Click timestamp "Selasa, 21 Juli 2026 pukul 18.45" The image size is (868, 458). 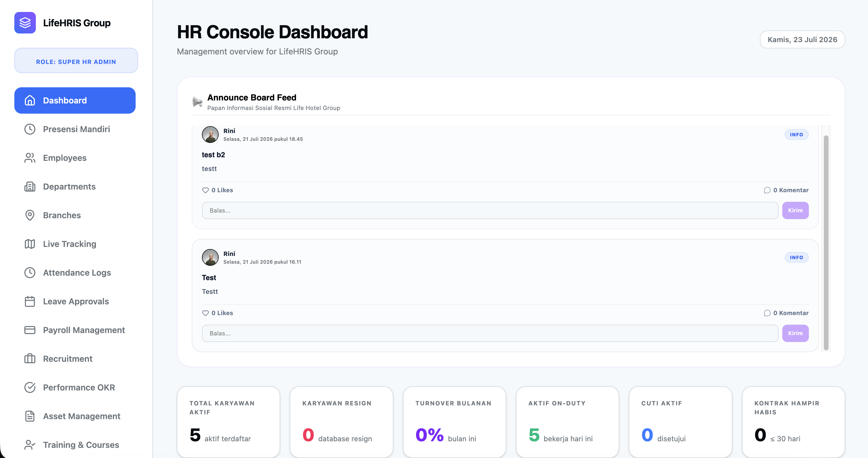tap(263, 139)
